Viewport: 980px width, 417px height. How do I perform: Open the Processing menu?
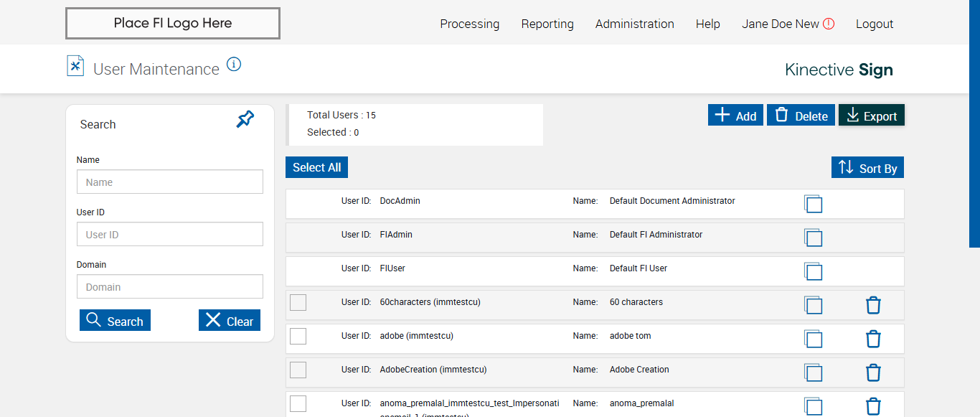point(469,24)
